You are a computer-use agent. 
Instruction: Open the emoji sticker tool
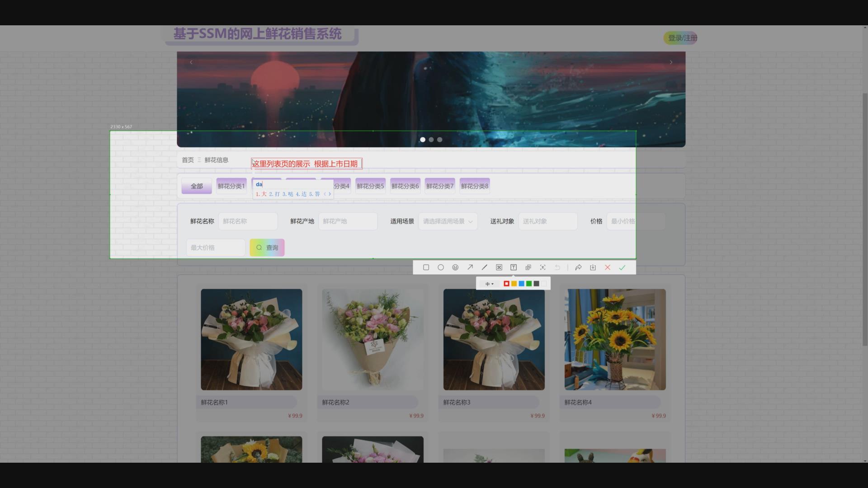[455, 267]
